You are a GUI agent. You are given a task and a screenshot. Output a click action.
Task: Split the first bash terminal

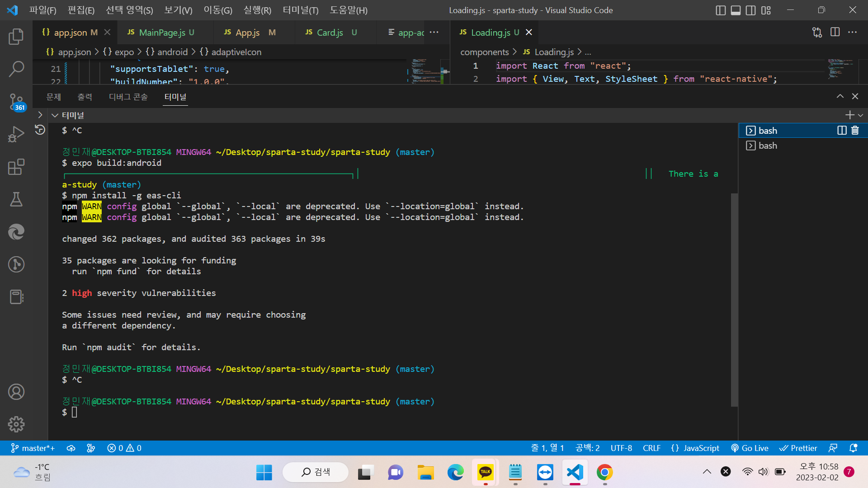842,131
